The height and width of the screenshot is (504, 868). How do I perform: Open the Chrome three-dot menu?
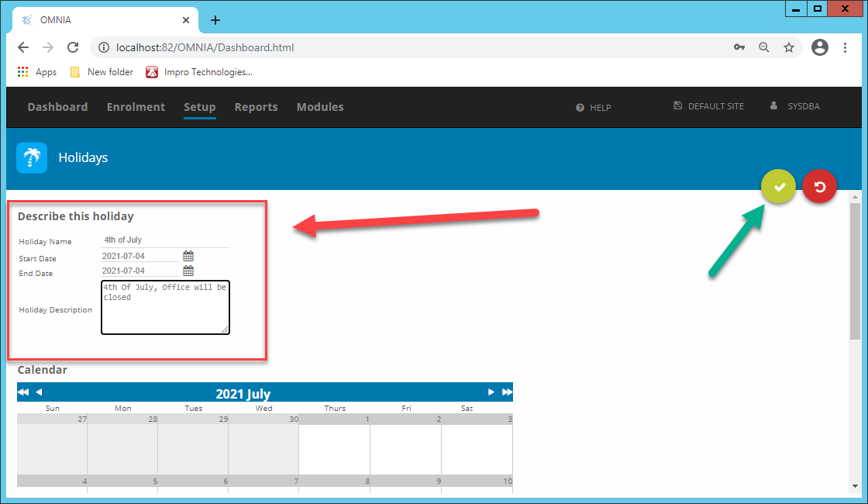(x=845, y=47)
